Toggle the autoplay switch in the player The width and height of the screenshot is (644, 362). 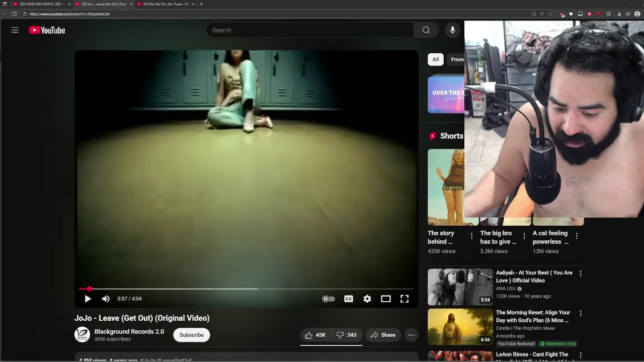[x=328, y=299]
